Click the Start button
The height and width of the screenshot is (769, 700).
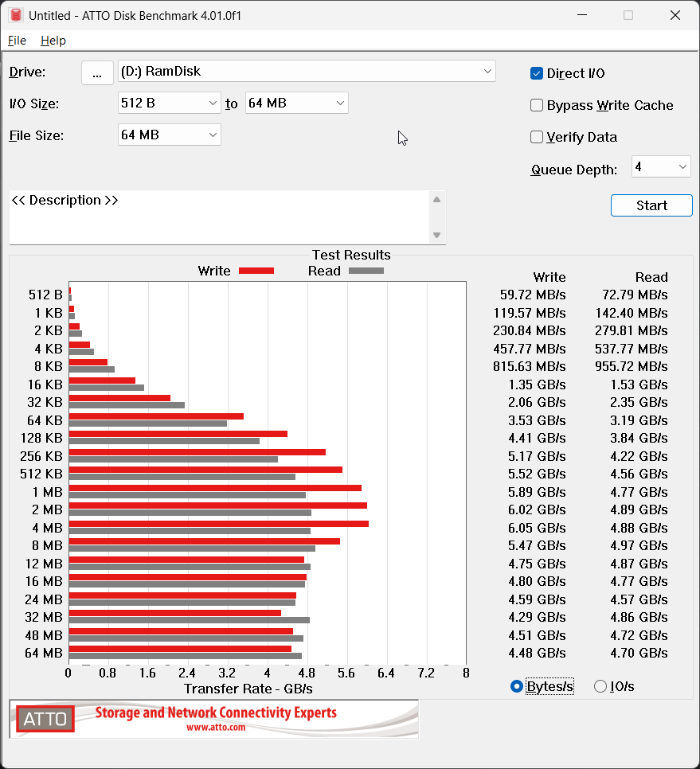tap(651, 205)
